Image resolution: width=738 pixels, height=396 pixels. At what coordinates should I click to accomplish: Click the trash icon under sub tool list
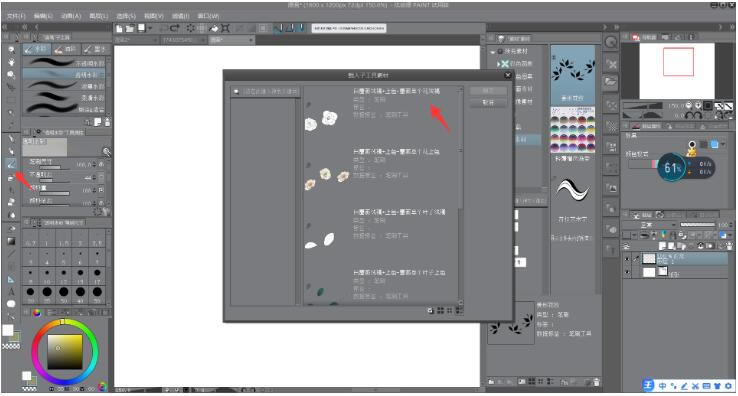click(x=107, y=122)
